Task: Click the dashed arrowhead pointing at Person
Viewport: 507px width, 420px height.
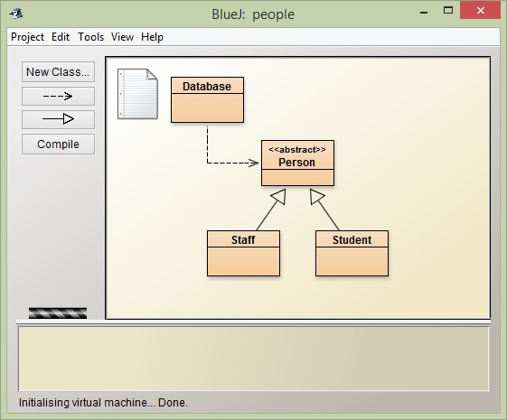Action: pos(253,163)
